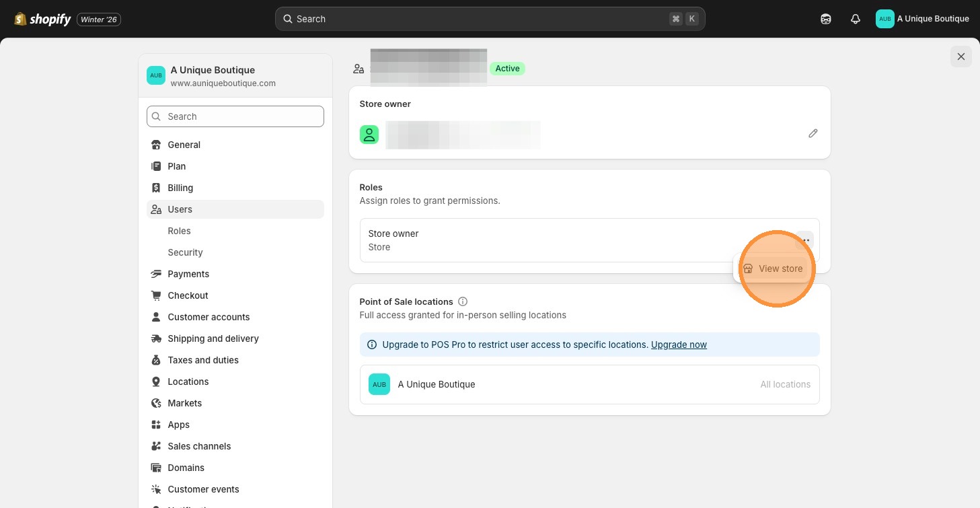
Task: Click the Apps grid icon
Action: click(x=156, y=425)
